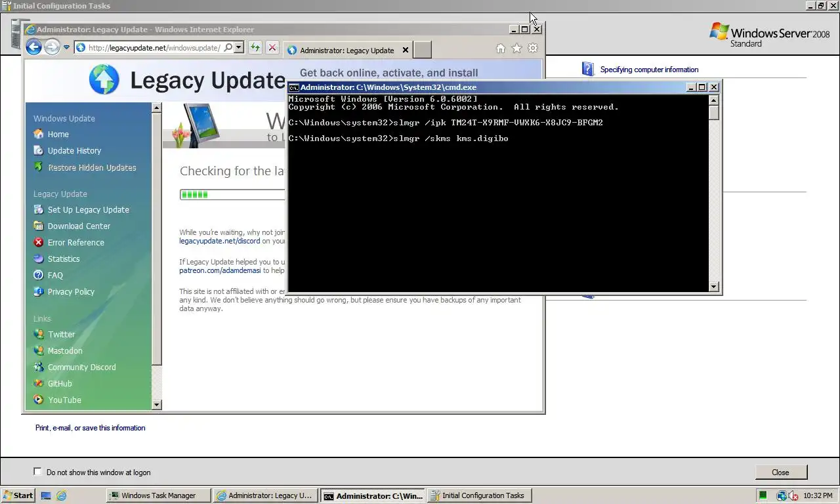Click the legacyupdate.net address bar
This screenshot has height=504, width=840.
click(x=154, y=47)
